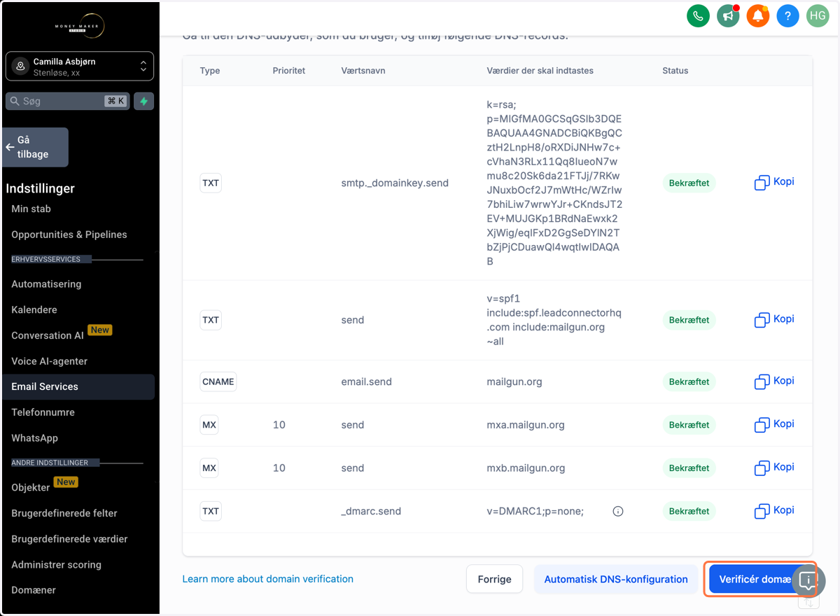Click the email.send hostname text

click(366, 381)
